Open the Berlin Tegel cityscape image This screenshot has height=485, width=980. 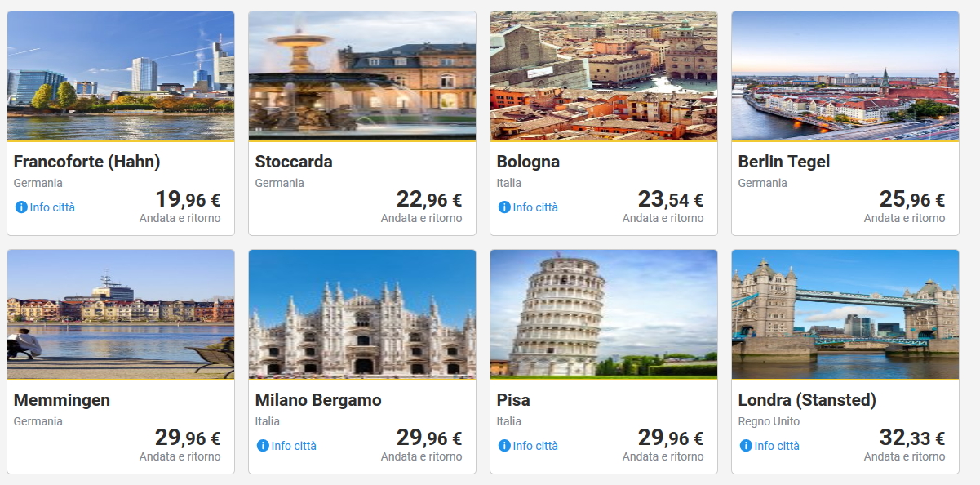[845, 76]
